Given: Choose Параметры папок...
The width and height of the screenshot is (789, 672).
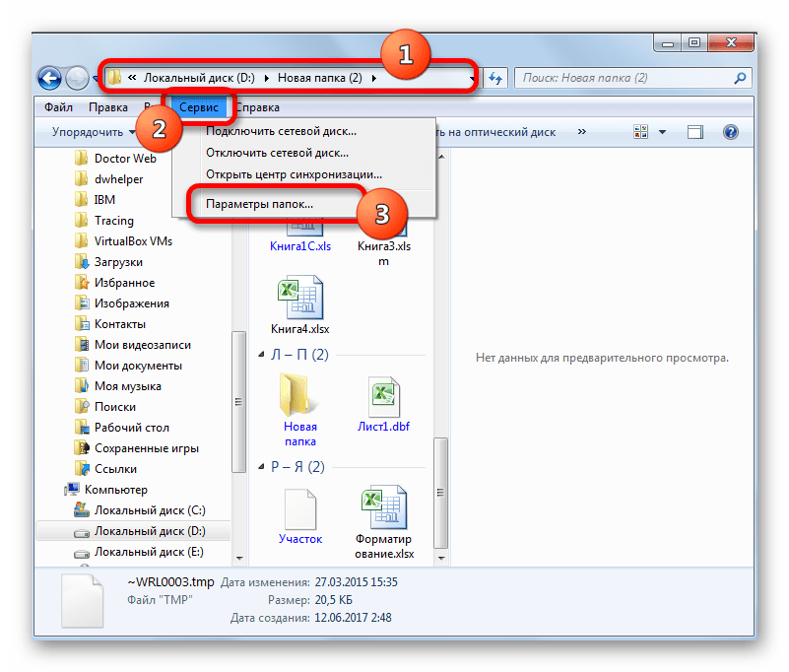Looking at the screenshot, I should click(303, 204).
